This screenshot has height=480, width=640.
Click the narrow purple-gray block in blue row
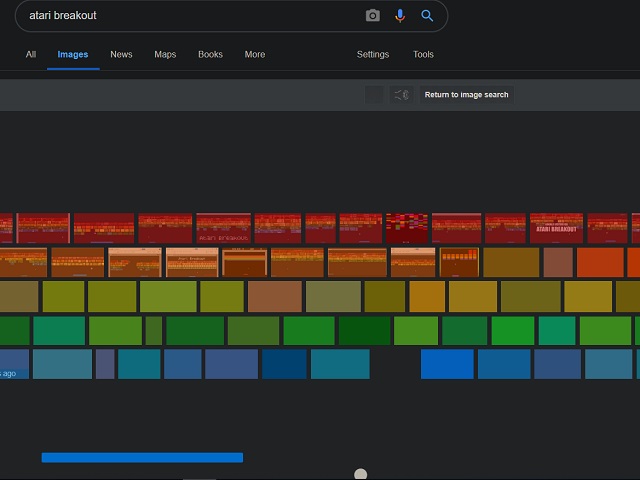pyautogui.click(x=105, y=364)
